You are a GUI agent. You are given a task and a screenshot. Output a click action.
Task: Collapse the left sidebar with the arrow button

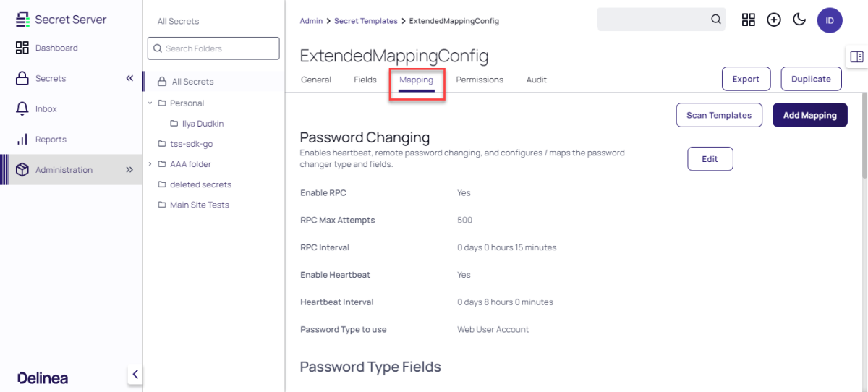tap(135, 374)
